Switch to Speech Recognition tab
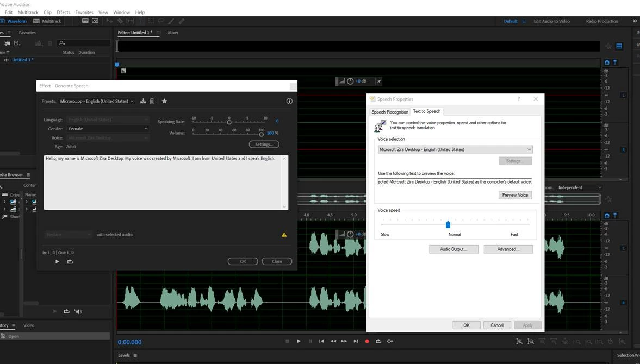 click(x=390, y=112)
